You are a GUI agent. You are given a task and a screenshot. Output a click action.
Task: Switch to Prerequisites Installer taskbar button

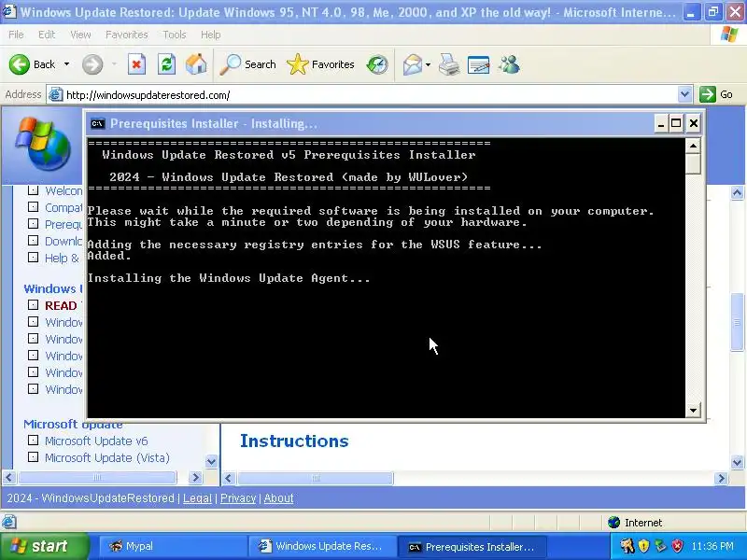coord(472,547)
